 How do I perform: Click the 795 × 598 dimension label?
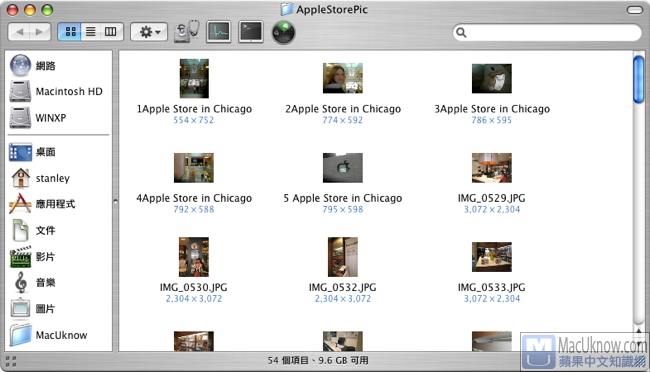(x=343, y=209)
